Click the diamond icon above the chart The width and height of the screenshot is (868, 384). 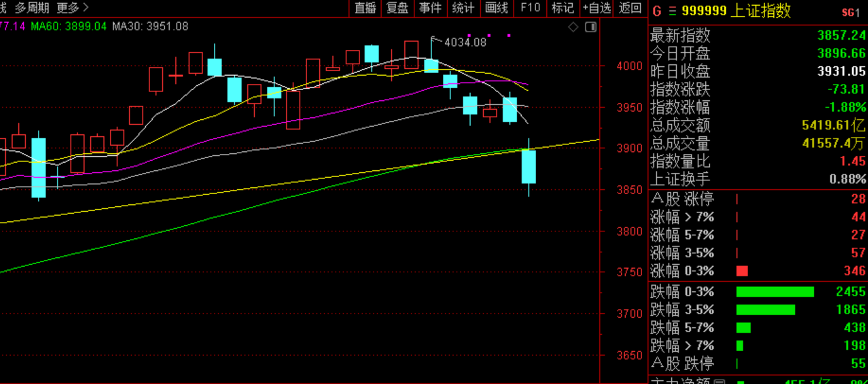point(573,26)
